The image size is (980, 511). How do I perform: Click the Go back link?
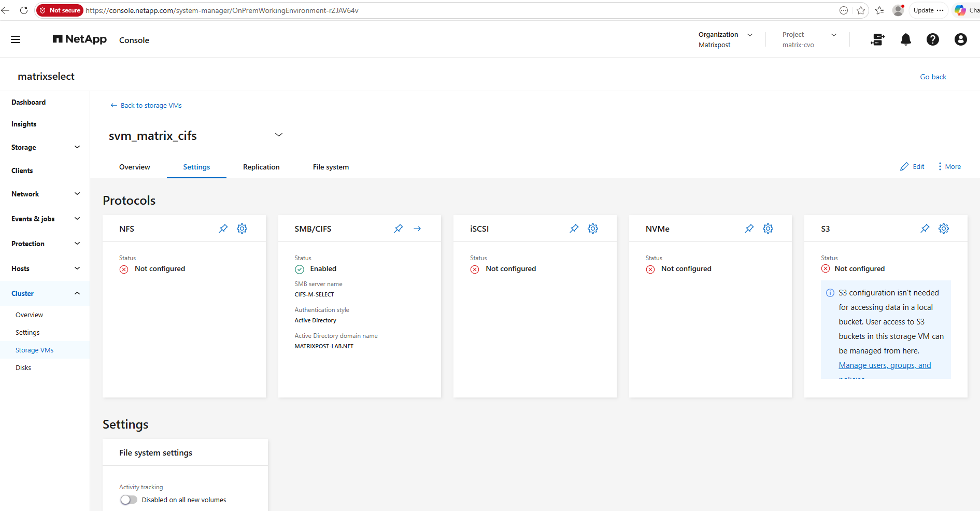coord(933,77)
